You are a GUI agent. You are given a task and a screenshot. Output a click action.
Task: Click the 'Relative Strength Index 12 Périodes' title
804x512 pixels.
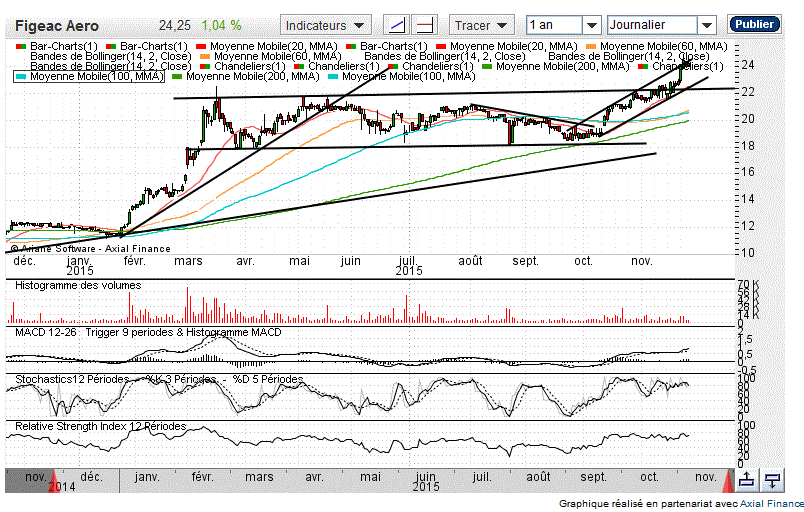point(100,426)
